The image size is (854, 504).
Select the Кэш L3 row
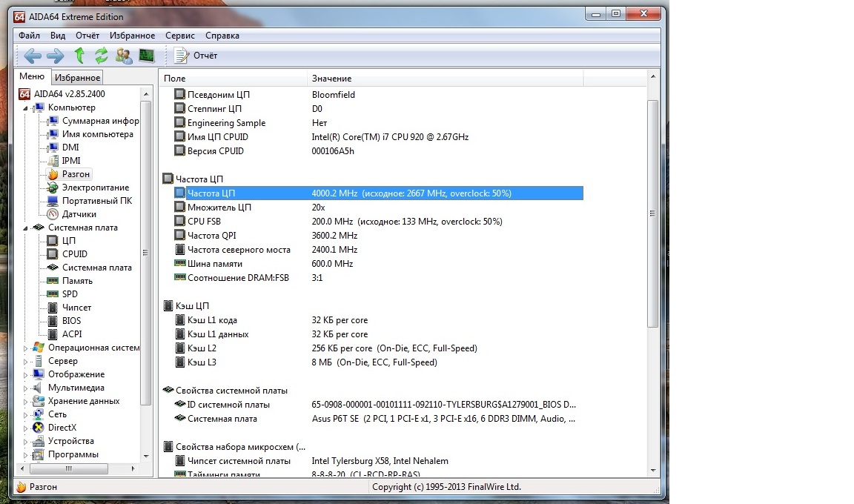378,362
